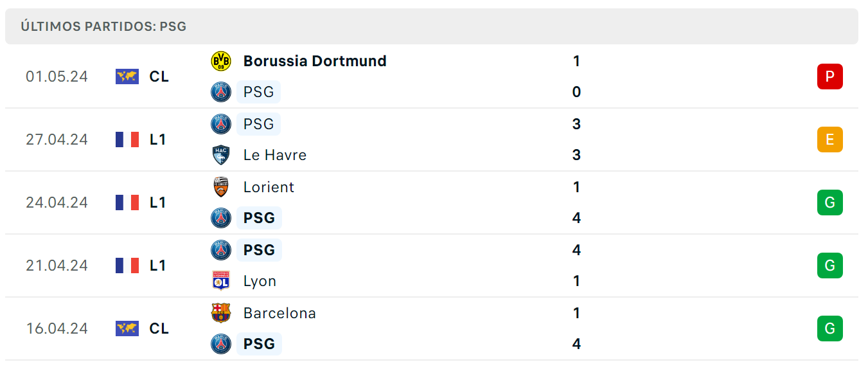Select the ÚLTIMOS PARTIDOS: PSG header
This screenshot has width=868, height=369.
[103, 26]
